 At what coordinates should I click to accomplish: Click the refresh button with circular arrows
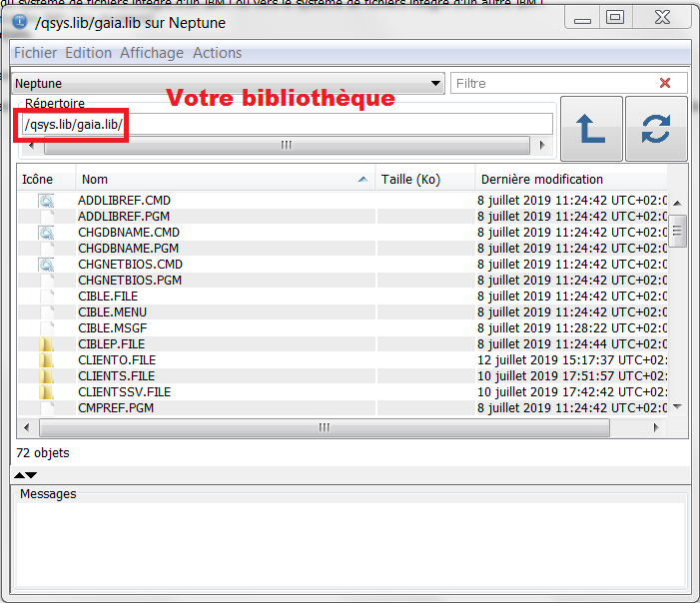pyautogui.click(x=656, y=129)
